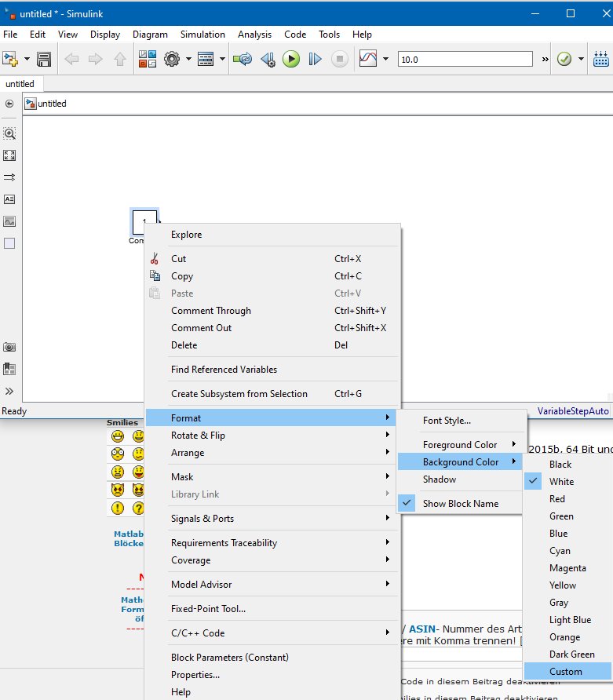Expand the Foreground Color submenu
The height and width of the screenshot is (700, 613).
(460, 444)
